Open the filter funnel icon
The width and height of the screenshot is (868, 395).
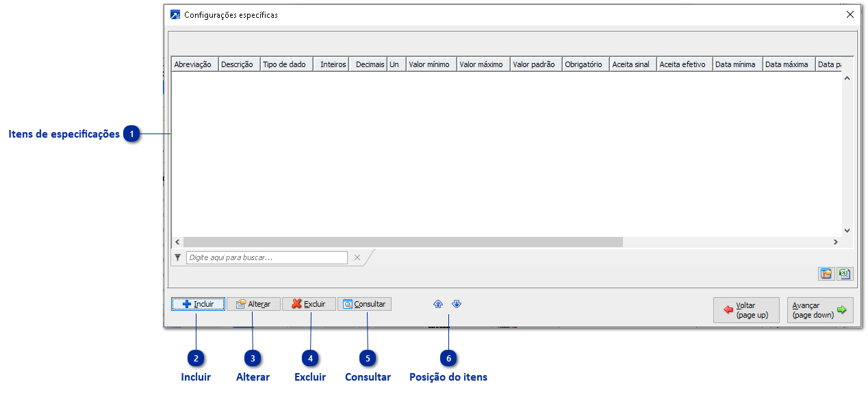[x=178, y=258]
